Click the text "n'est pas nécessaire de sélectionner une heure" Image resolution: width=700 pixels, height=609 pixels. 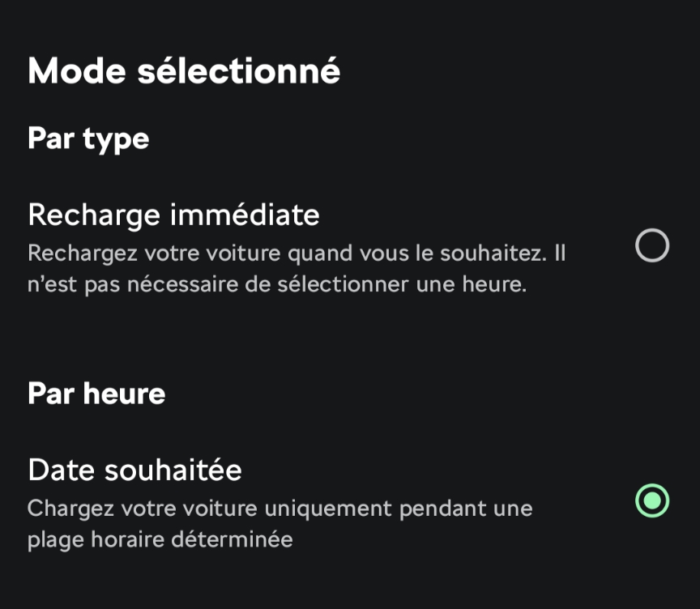point(276,285)
